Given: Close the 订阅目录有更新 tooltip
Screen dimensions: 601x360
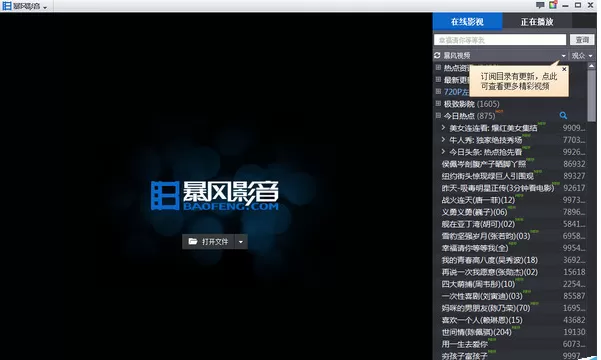Looking at the screenshot, I should click(564, 69).
